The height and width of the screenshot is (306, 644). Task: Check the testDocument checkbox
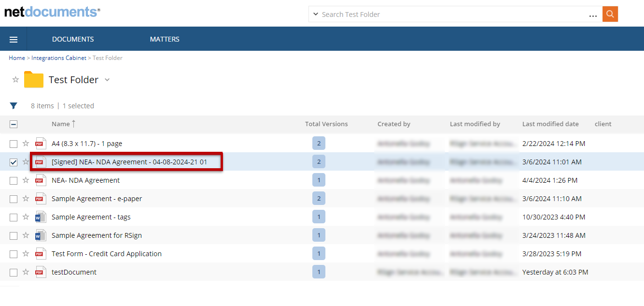point(14,272)
